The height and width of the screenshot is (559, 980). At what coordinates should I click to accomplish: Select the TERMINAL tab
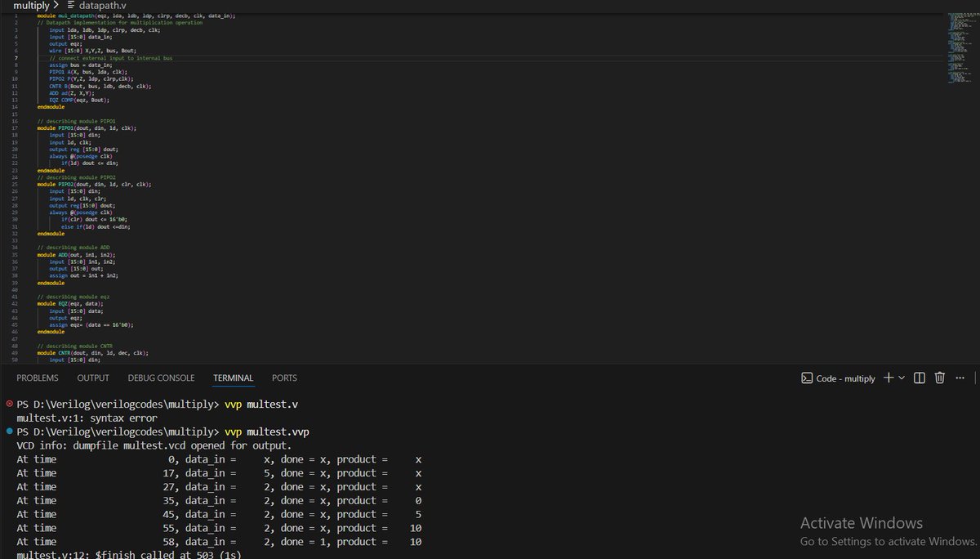point(233,378)
